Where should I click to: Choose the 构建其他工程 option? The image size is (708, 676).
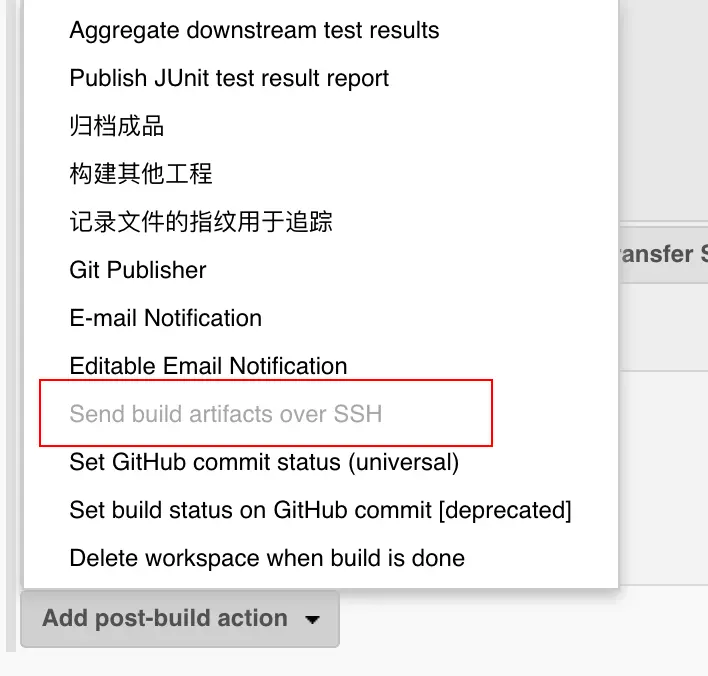tap(141, 174)
